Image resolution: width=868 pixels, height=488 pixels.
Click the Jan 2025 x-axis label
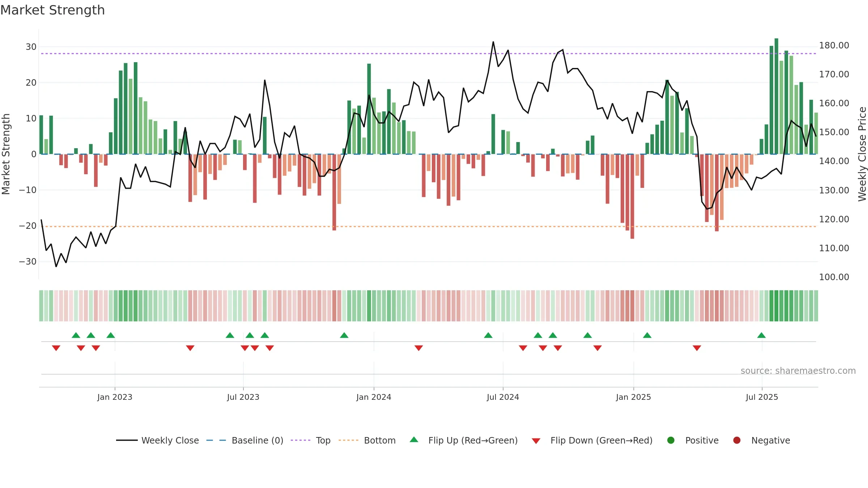tap(633, 397)
